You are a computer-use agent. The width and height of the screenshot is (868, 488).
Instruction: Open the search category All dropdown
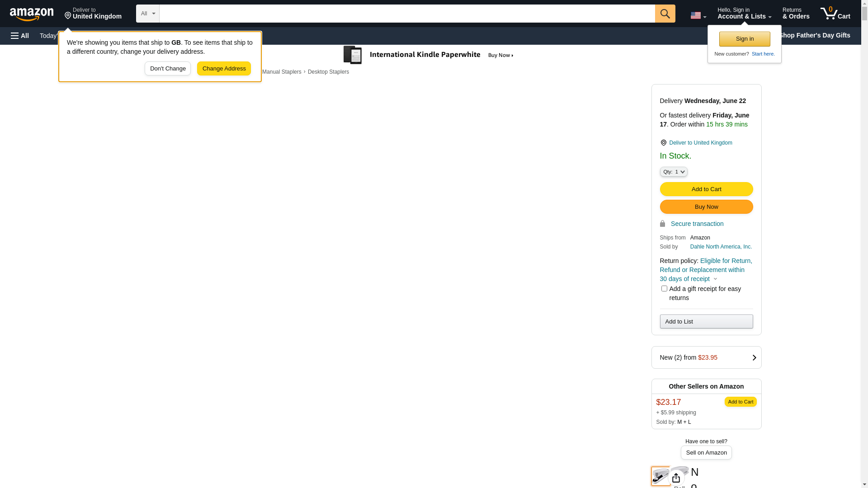pos(147,14)
